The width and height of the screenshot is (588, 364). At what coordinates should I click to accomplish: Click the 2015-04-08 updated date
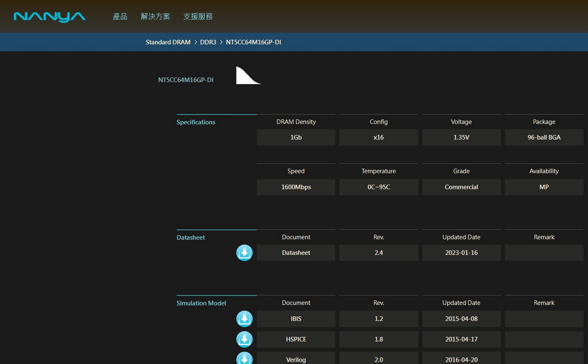(461, 319)
